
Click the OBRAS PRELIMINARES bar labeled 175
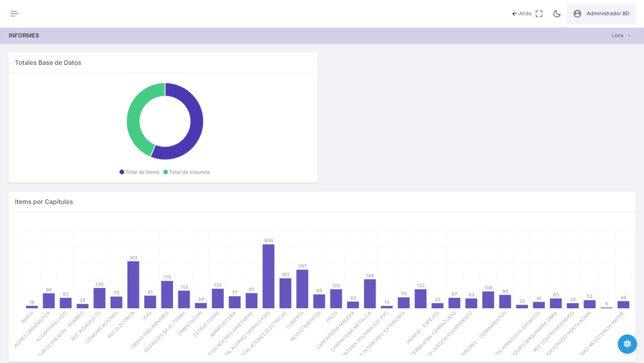click(x=167, y=295)
